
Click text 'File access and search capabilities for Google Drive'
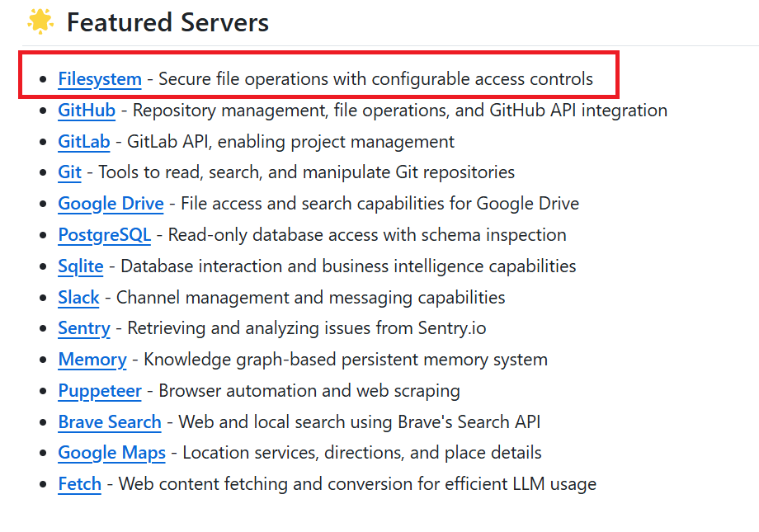click(380, 204)
